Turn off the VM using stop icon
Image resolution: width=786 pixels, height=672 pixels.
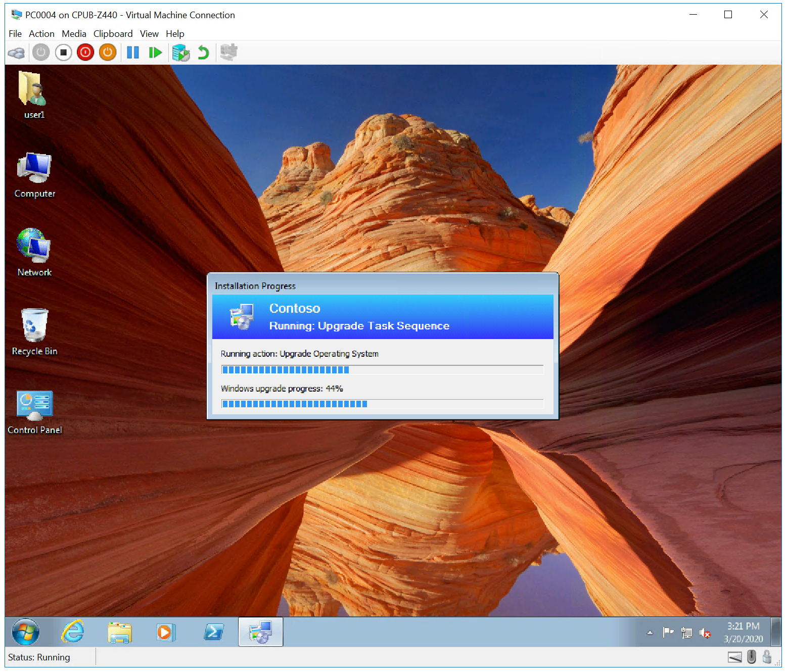coord(63,52)
